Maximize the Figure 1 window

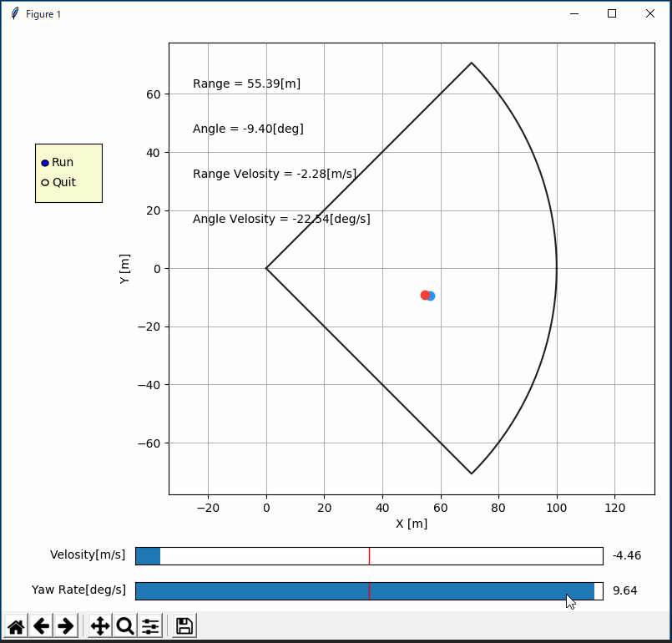612,13
